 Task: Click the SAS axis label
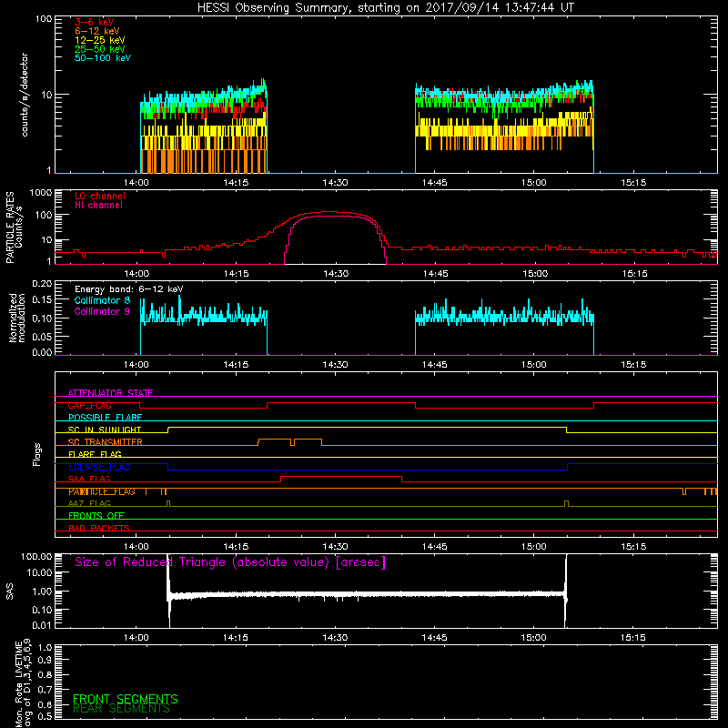(9, 591)
